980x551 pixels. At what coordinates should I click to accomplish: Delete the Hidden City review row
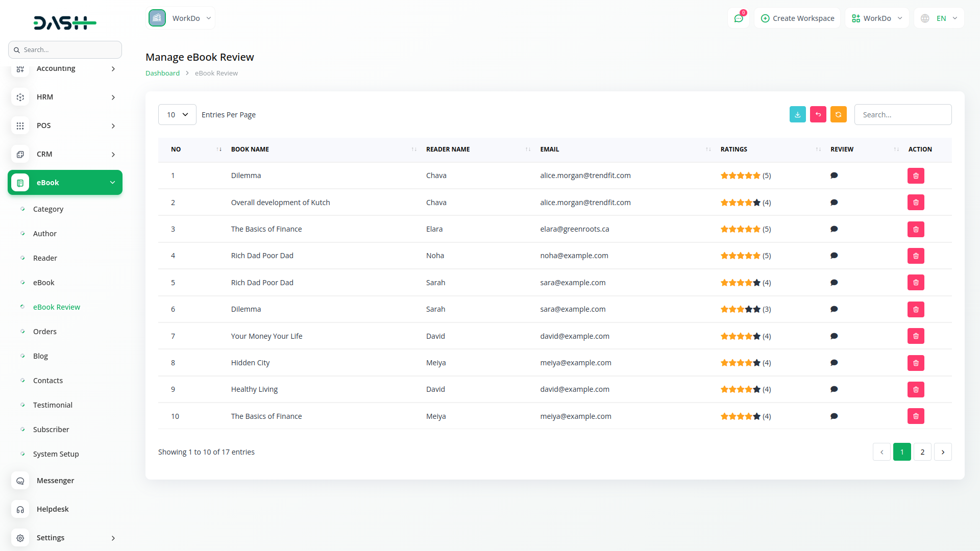[x=916, y=363]
